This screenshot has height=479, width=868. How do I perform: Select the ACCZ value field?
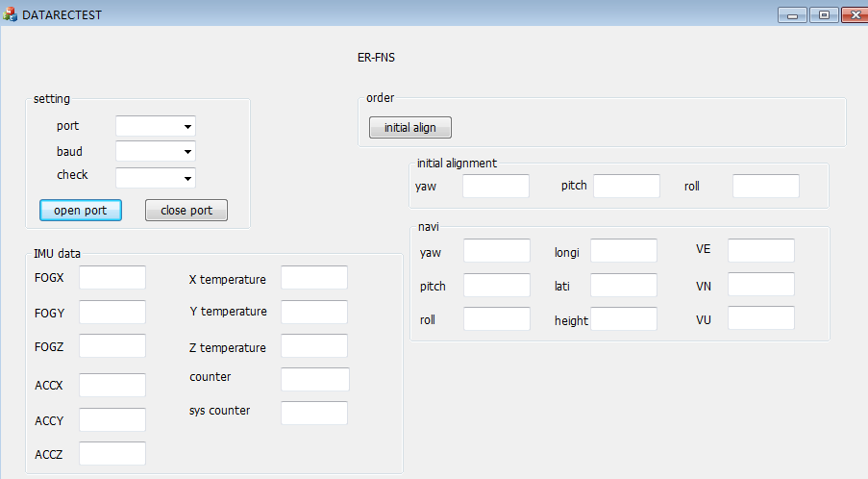(x=112, y=454)
